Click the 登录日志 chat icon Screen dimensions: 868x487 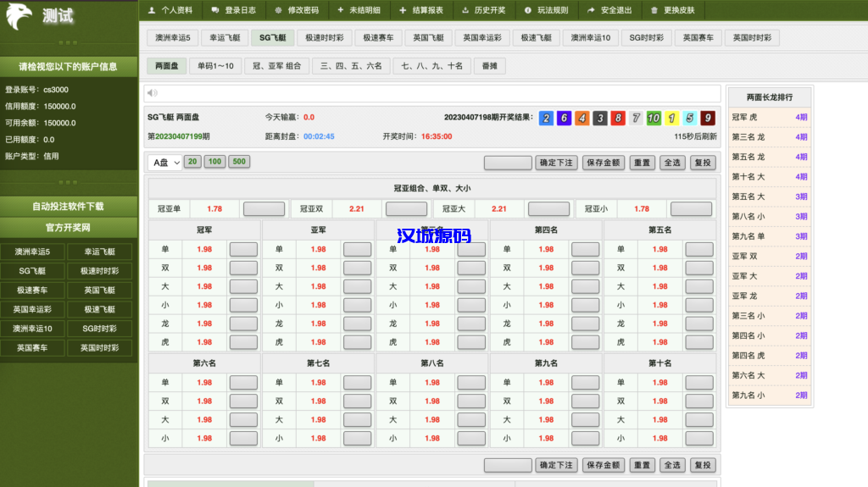click(215, 10)
